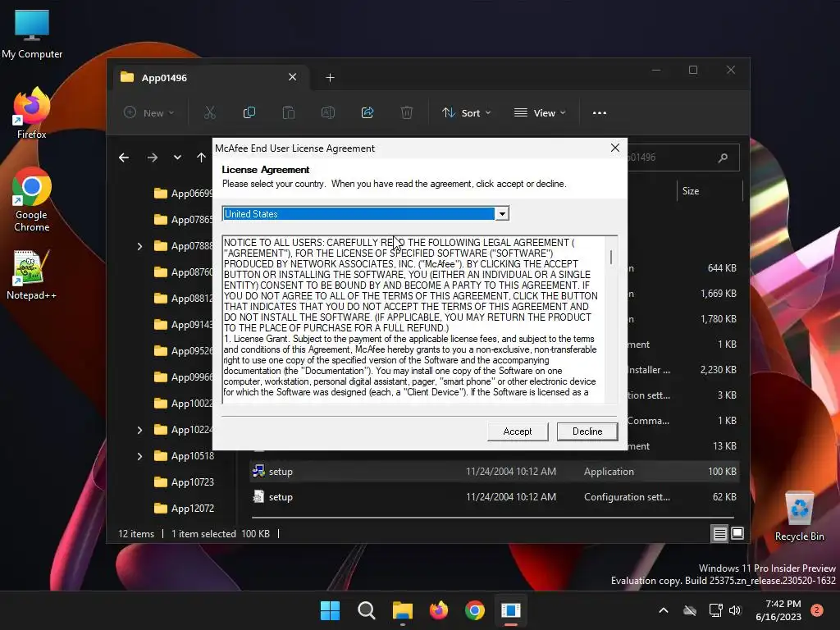The height and width of the screenshot is (630, 840).
Task: Click the Share icon in Explorer toolbar
Action: point(367,112)
